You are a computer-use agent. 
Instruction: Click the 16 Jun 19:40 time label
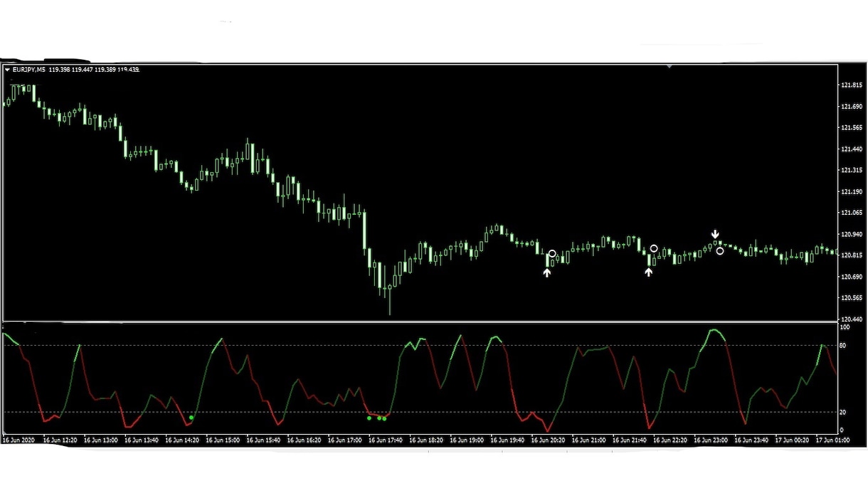(509, 440)
